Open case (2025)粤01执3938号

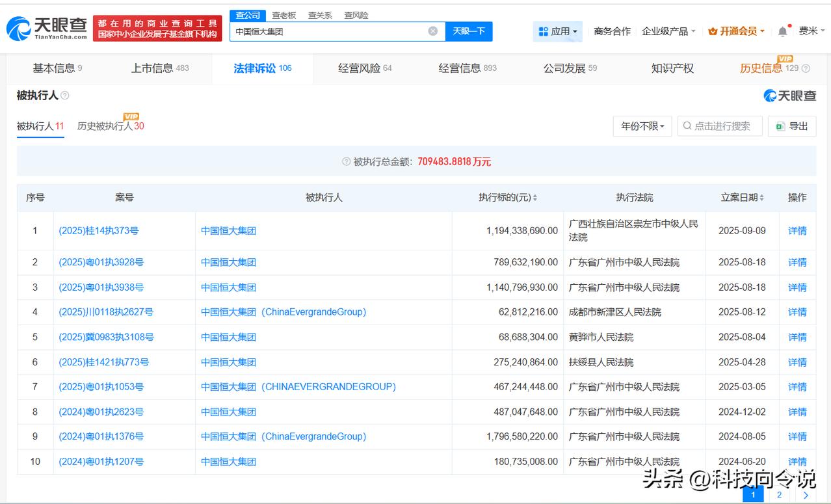(x=101, y=287)
